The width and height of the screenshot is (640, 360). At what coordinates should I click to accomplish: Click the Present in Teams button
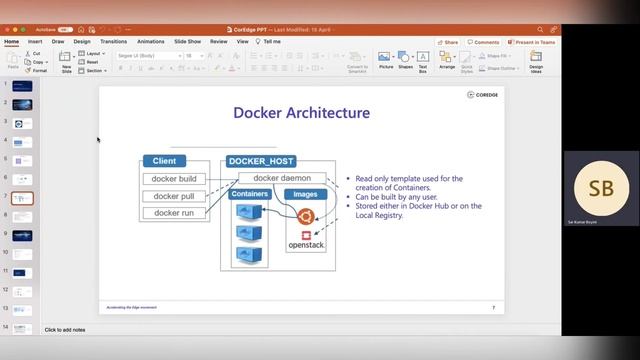[x=531, y=42]
